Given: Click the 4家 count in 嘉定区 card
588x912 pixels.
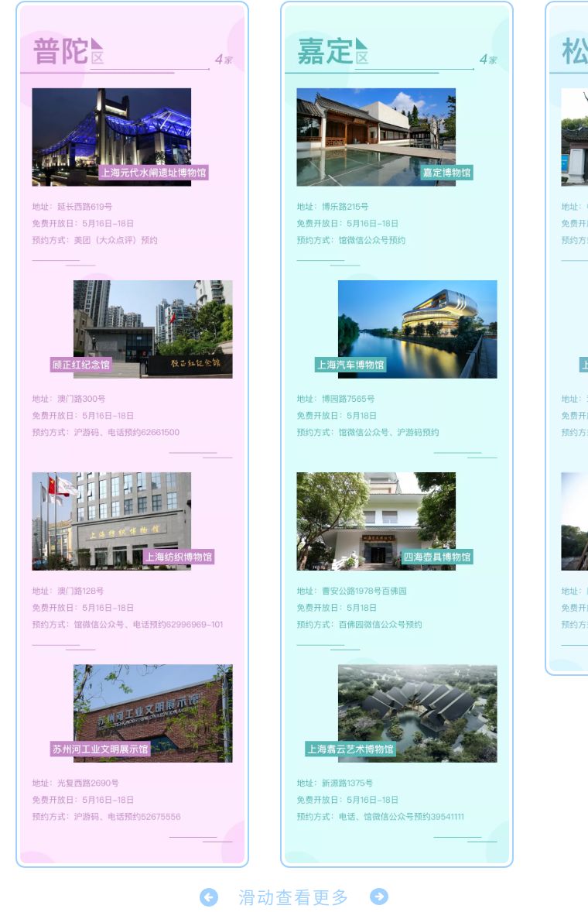Looking at the screenshot, I should click(x=488, y=60).
